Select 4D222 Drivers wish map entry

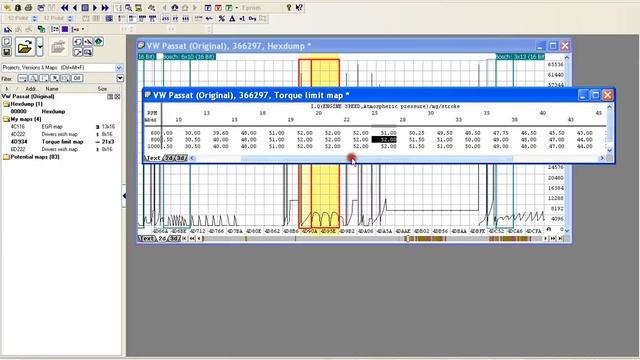pos(62,134)
